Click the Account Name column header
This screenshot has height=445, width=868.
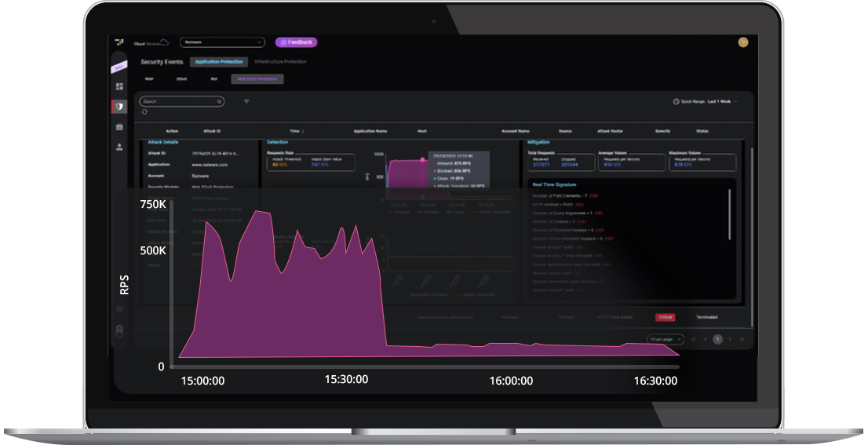516,131
